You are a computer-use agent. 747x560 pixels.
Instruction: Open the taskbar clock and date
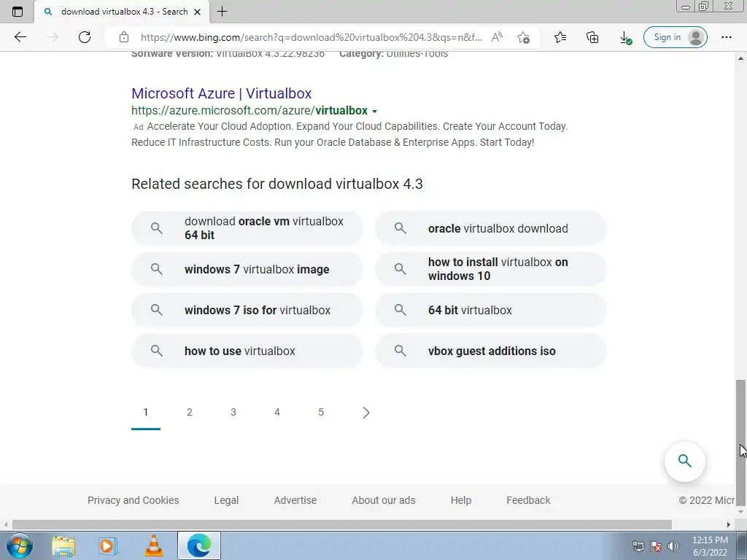710,546
